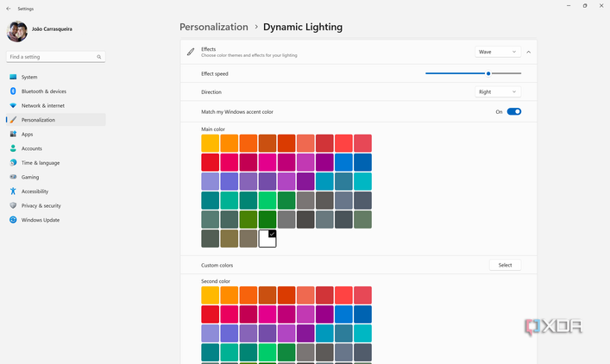The height and width of the screenshot is (364, 610).
Task: Pick bright green Main color in fourth row
Action: pyautogui.click(x=267, y=200)
